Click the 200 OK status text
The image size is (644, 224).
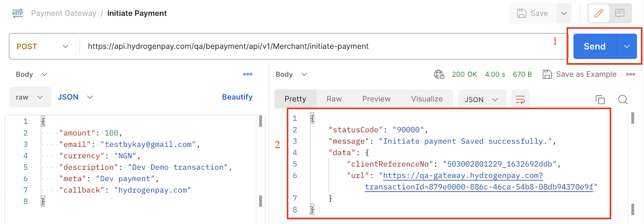pyautogui.click(x=464, y=74)
